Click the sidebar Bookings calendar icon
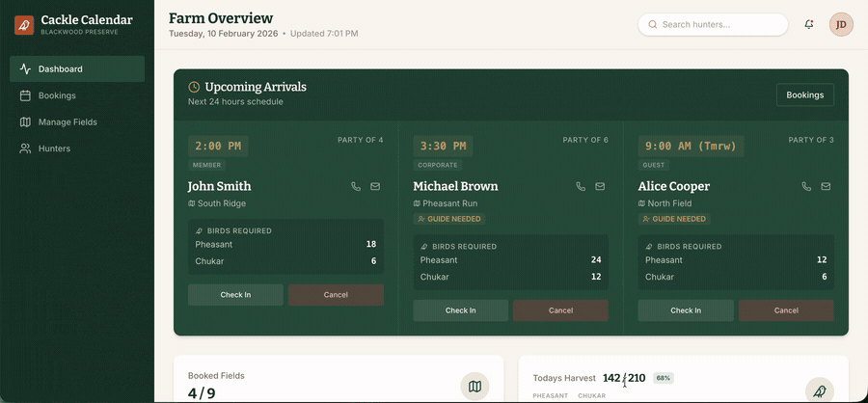 coord(25,95)
